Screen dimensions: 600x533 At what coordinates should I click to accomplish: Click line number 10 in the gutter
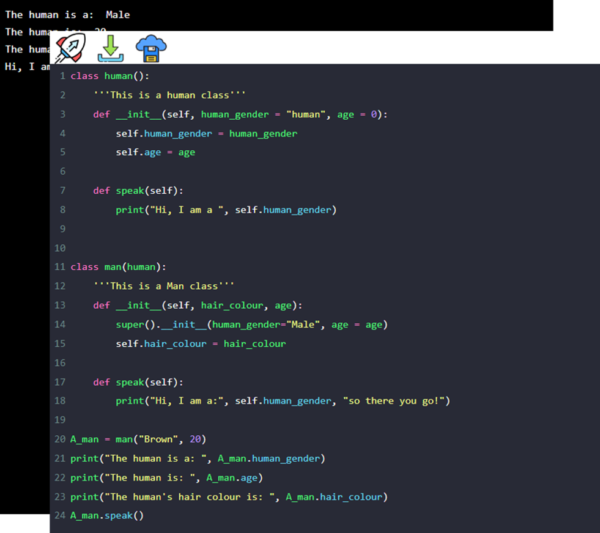tap(60, 248)
